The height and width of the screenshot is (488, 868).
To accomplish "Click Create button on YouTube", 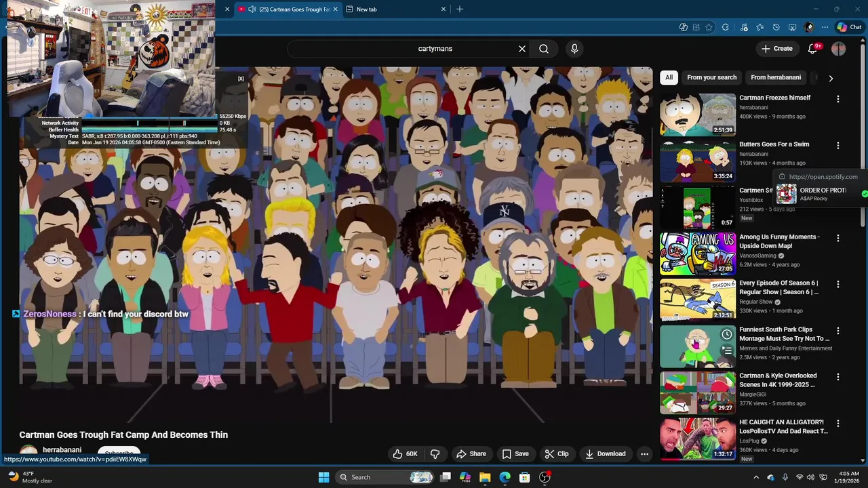I will (776, 49).
